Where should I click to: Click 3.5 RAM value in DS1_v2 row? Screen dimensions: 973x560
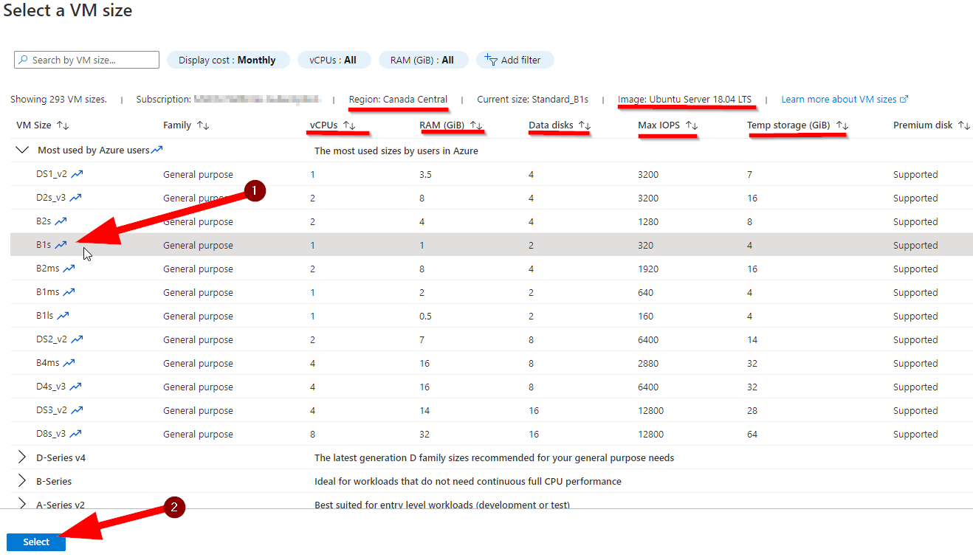426,174
